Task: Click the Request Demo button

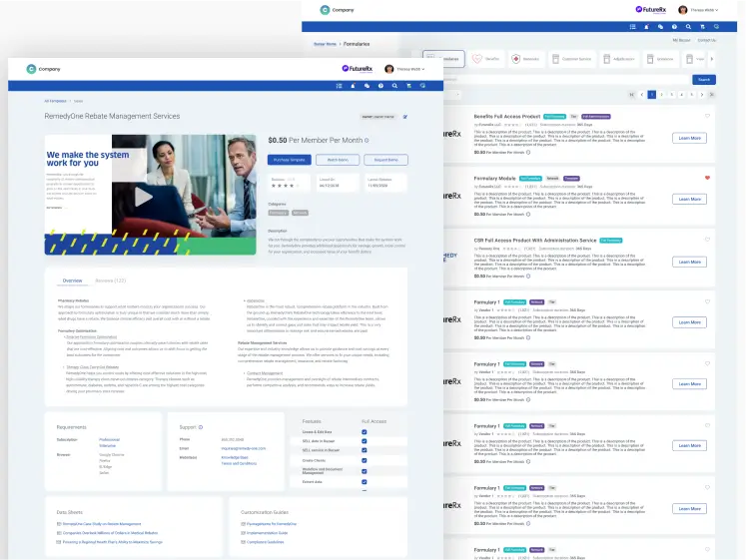Action: pyautogui.click(x=385, y=160)
